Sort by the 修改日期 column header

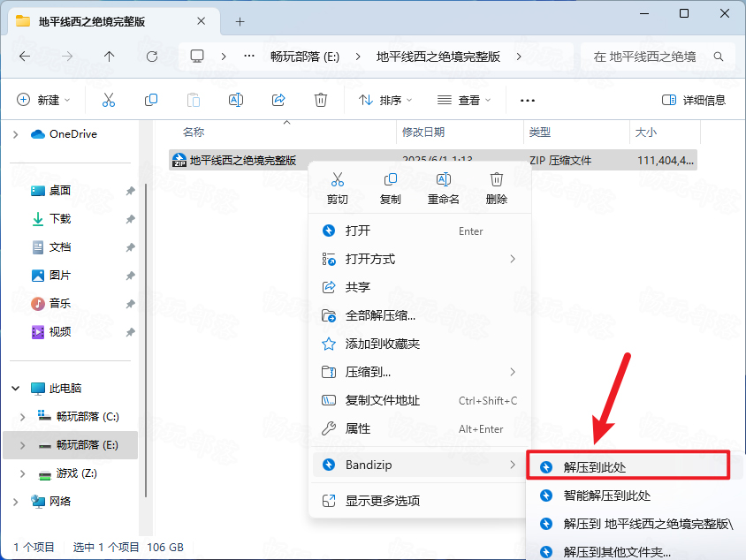click(423, 132)
